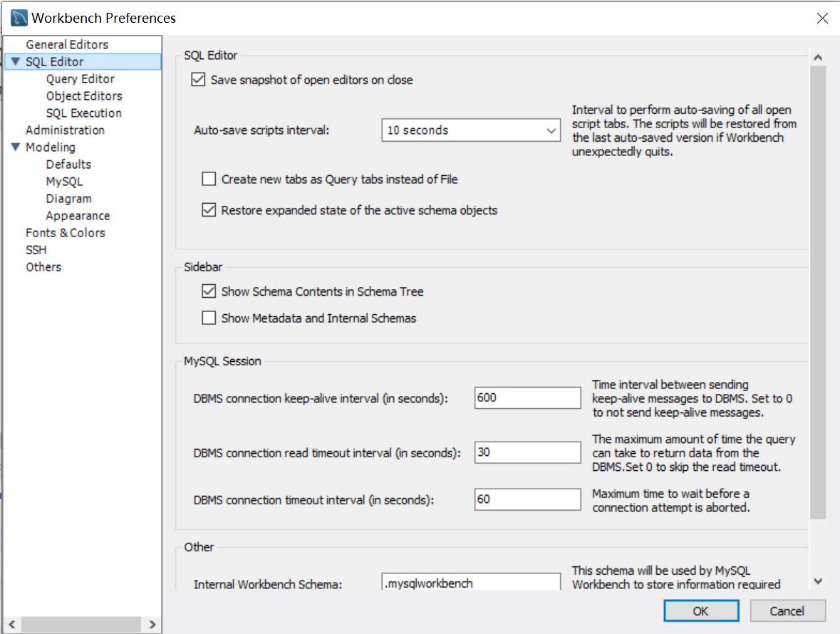The height and width of the screenshot is (634, 840).
Task: Click the Sidebar group heading
Action: (x=203, y=266)
